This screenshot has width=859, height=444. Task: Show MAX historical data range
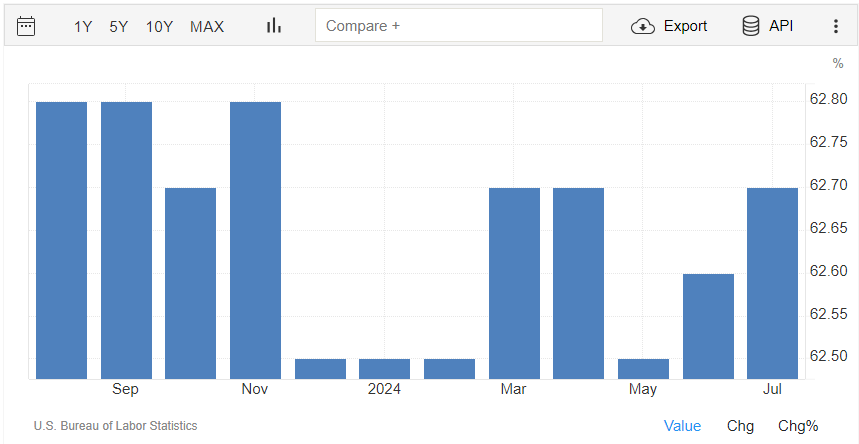[x=207, y=27]
